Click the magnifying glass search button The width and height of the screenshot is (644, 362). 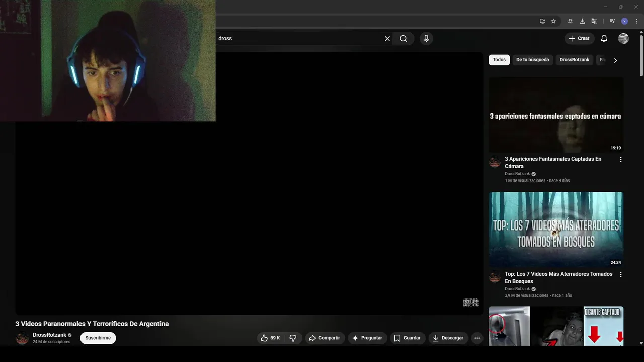tap(404, 38)
